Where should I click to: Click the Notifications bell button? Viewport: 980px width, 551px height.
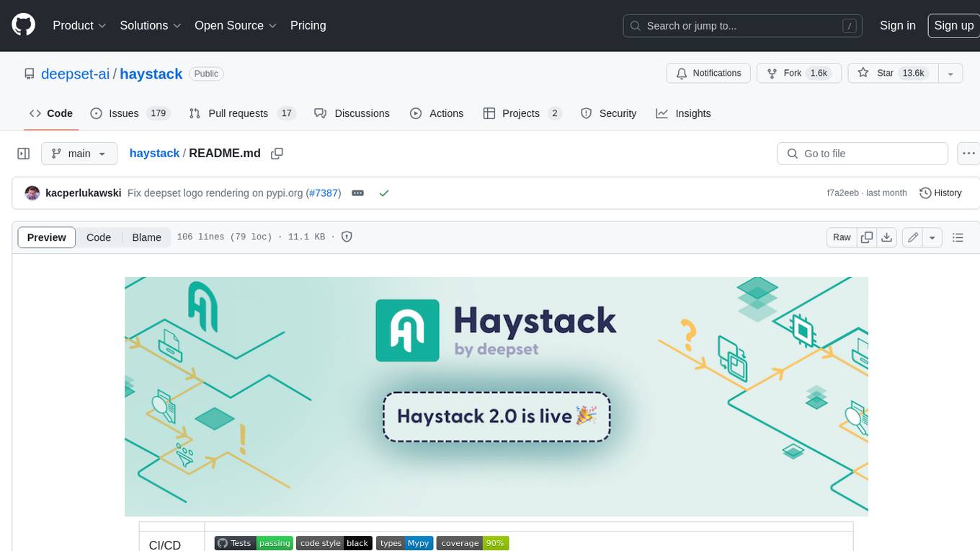[x=708, y=74]
